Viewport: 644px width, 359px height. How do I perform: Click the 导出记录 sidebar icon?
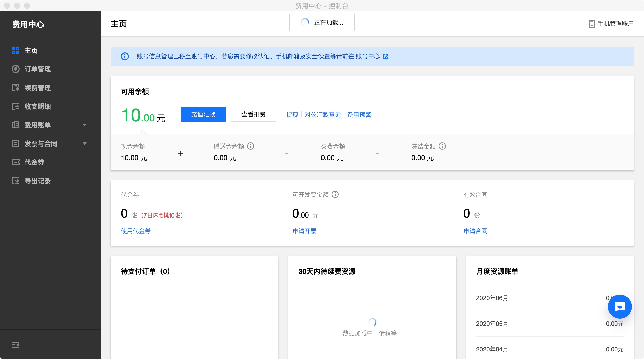[x=16, y=181]
